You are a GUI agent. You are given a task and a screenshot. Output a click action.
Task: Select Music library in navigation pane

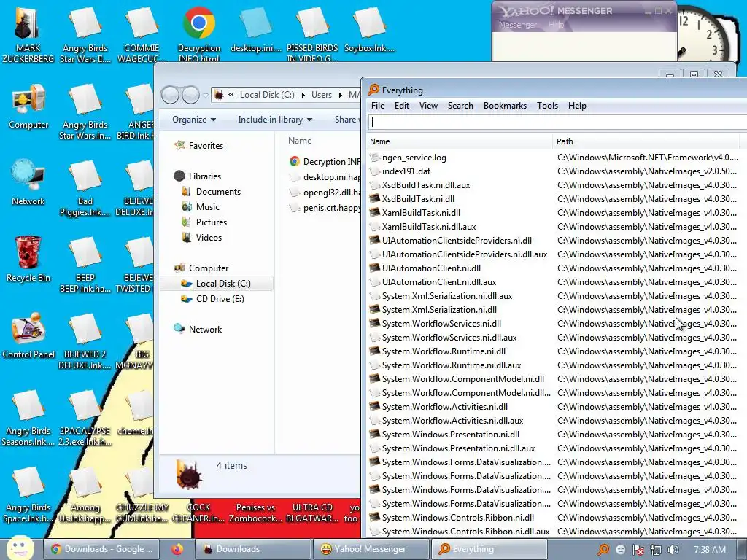tap(207, 206)
